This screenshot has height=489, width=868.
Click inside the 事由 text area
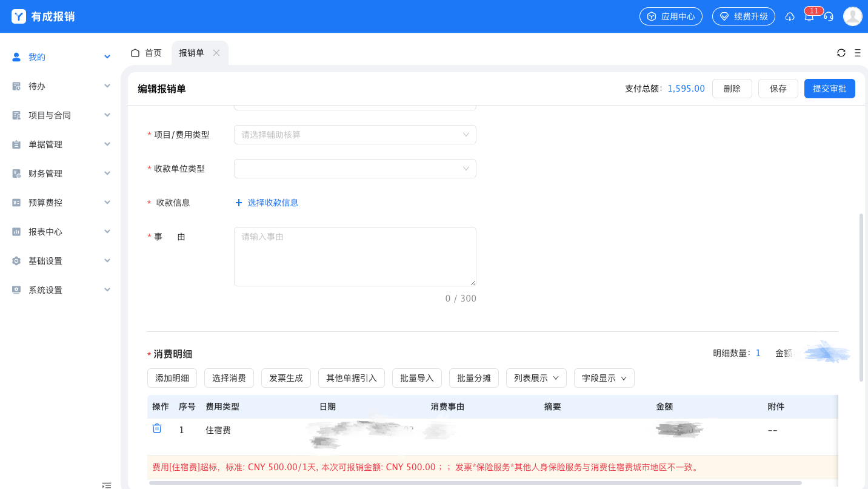pyautogui.click(x=355, y=256)
